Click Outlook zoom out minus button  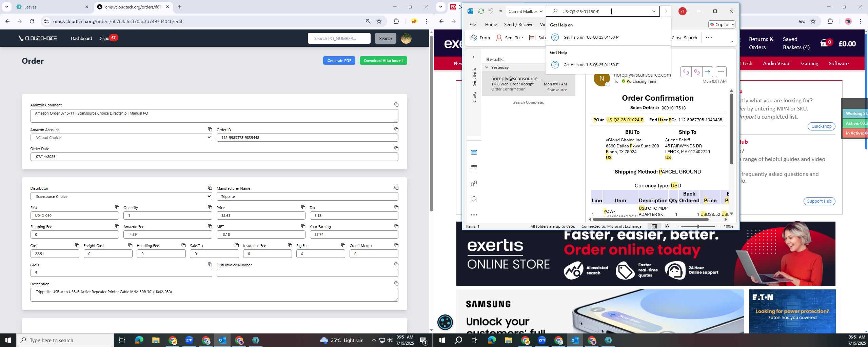click(x=678, y=226)
